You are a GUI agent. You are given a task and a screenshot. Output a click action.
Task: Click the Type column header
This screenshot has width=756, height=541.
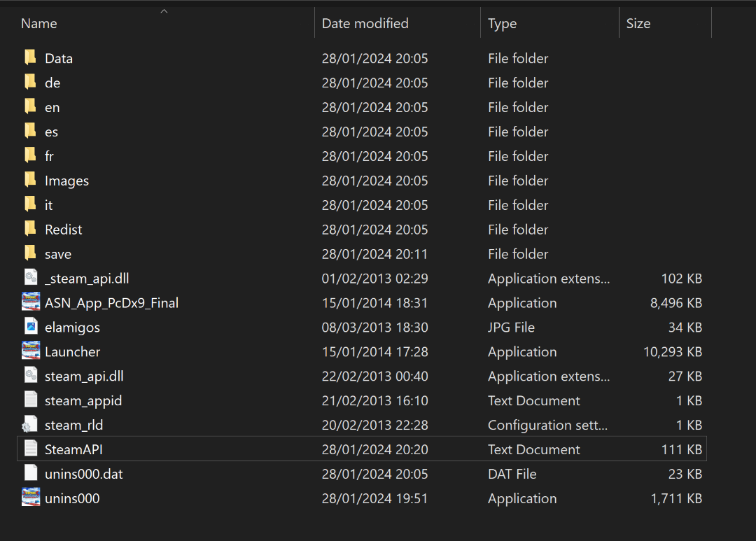pos(502,23)
